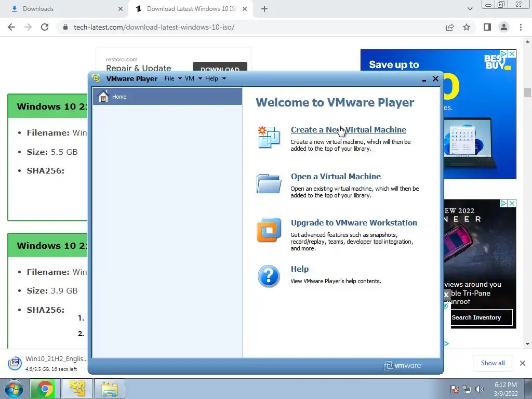Screen dimensions: 532x399
Task: Click the network tray icon
Action: tap(467, 389)
